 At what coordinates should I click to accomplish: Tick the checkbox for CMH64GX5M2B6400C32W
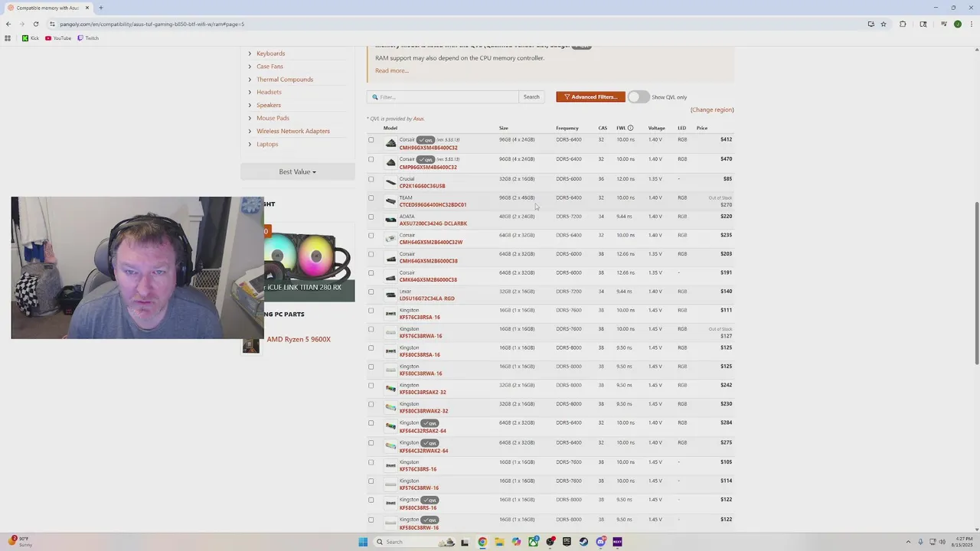(371, 235)
